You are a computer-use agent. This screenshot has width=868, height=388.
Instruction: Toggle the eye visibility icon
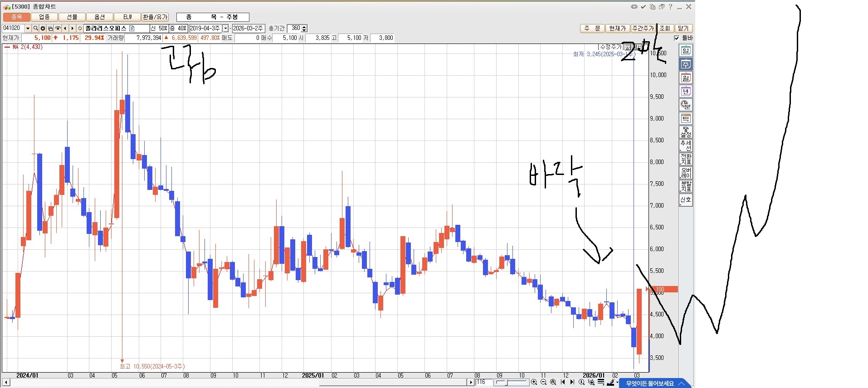(58, 29)
